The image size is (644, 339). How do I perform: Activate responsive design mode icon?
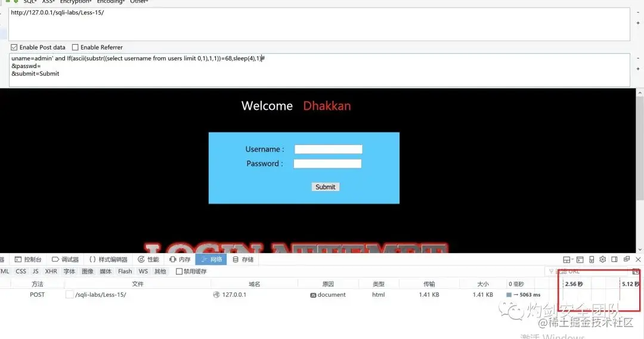pos(592,260)
